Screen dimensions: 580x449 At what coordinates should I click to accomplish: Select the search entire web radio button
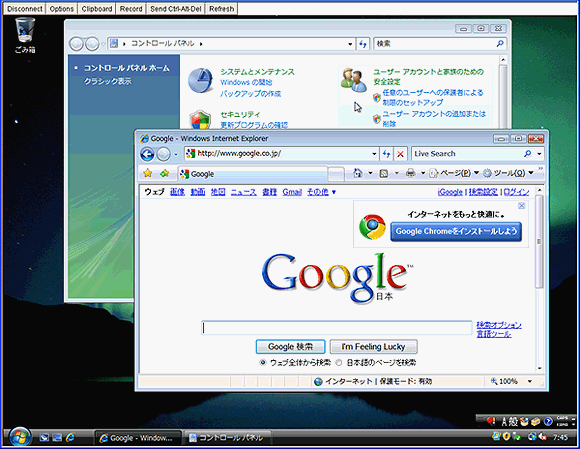click(263, 362)
